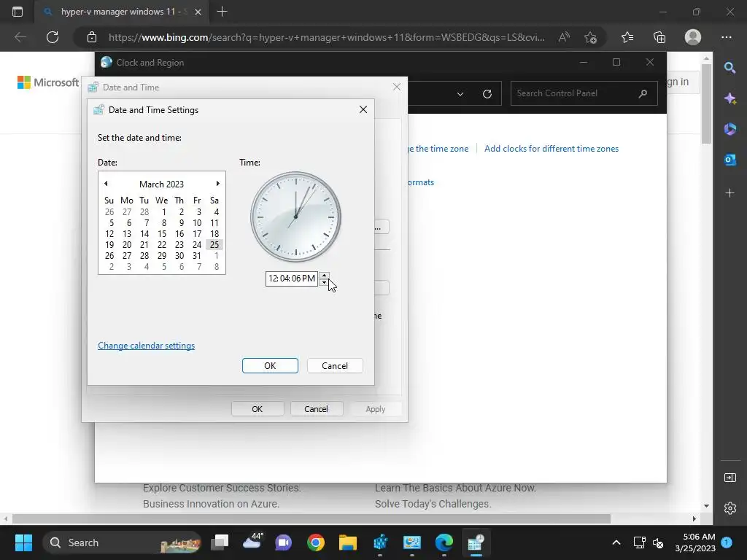Expand Control Panel address bar dropdown

460,94
